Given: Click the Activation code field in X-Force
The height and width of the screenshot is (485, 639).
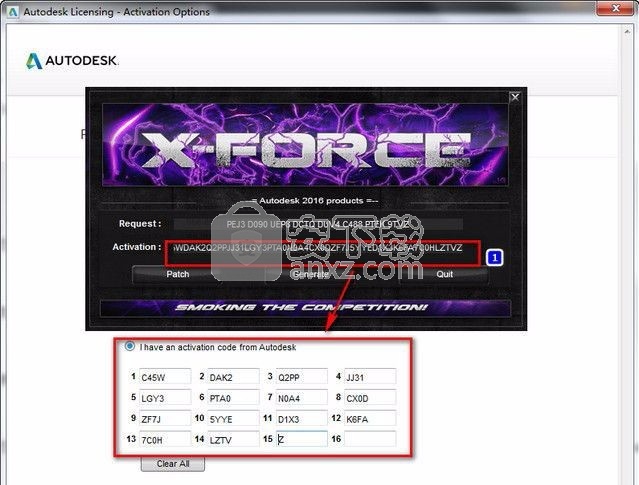Looking at the screenshot, I should [x=318, y=248].
